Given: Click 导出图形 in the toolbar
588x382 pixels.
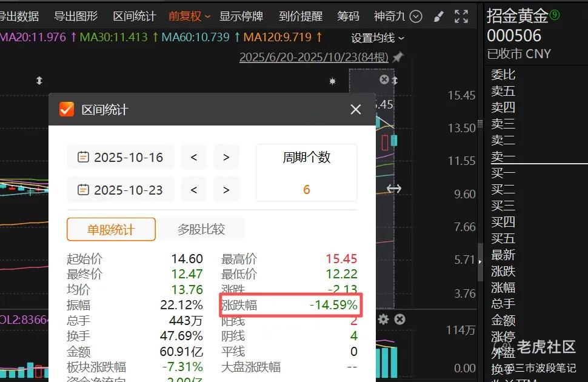Looking at the screenshot, I should click(76, 16).
